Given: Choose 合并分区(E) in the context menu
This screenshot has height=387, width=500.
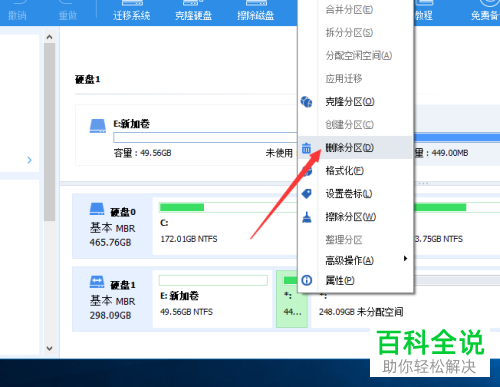Looking at the screenshot, I should tap(355, 10).
